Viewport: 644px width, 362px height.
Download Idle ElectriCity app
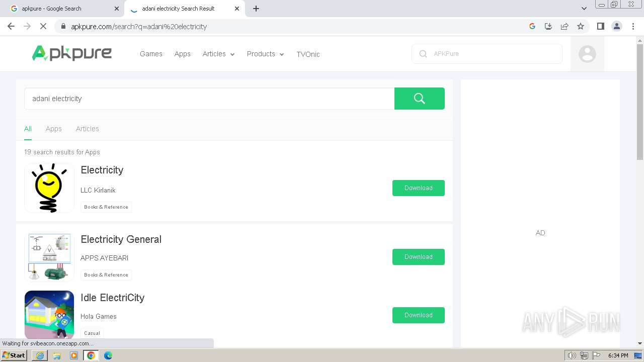click(x=419, y=315)
